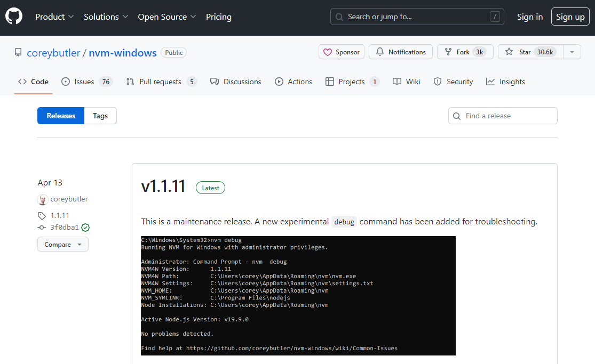Open the nvm-windows repository link
Viewport: 595px width, 364px height.
pos(123,53)
